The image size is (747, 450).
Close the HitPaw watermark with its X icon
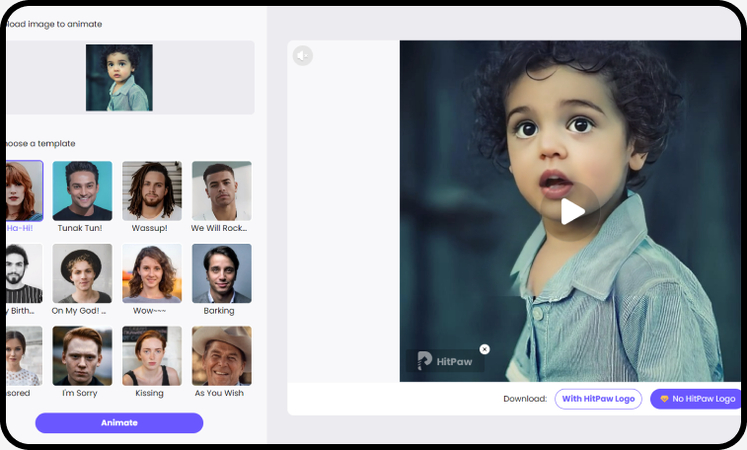pyautogui.click(x=484, y=349)
